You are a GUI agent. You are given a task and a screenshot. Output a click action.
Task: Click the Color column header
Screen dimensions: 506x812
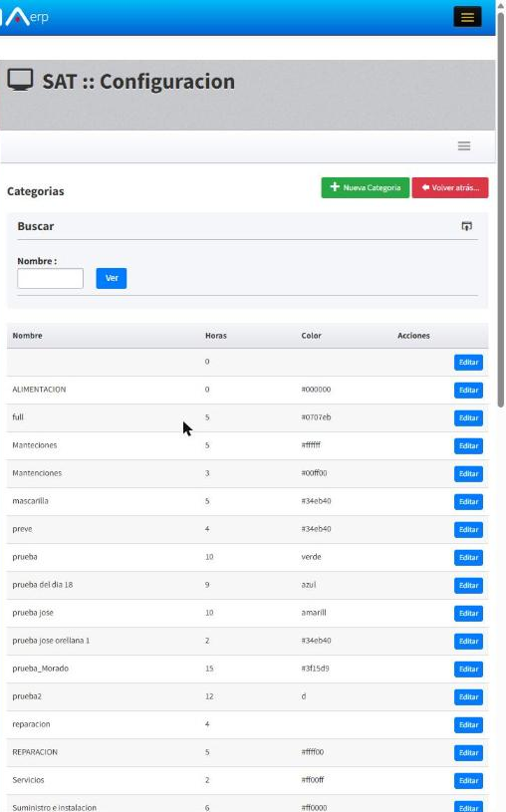click(x=311, y=336)
